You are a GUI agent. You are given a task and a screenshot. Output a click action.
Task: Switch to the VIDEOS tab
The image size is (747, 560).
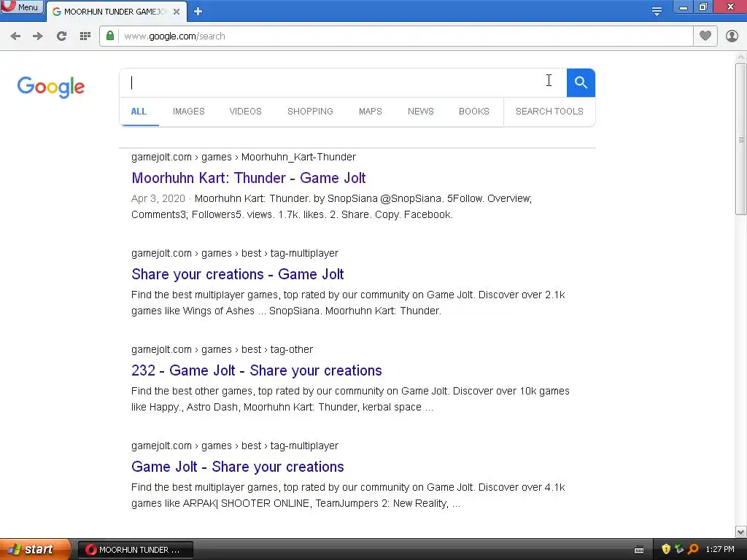coord(245,112)
